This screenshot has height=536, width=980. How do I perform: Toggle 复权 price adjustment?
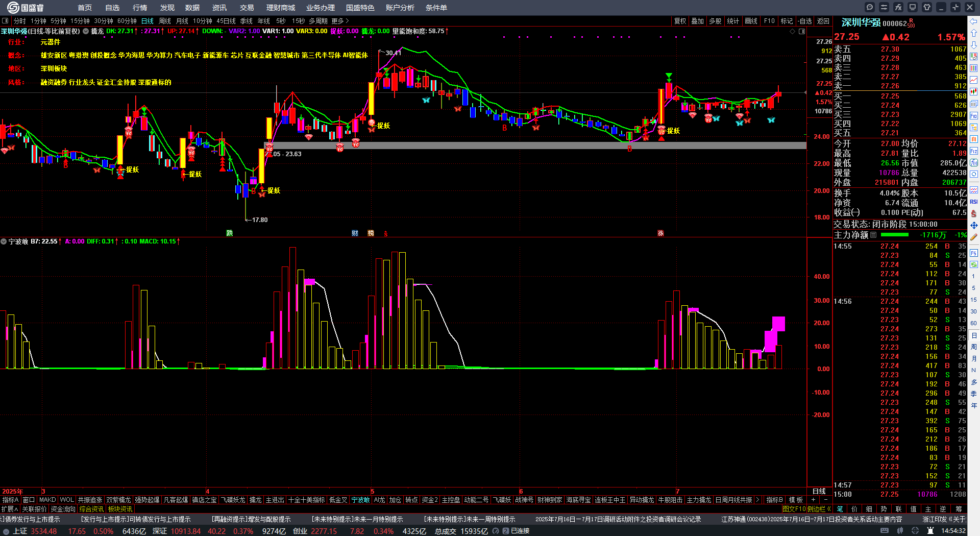click(x=680, y=21)
